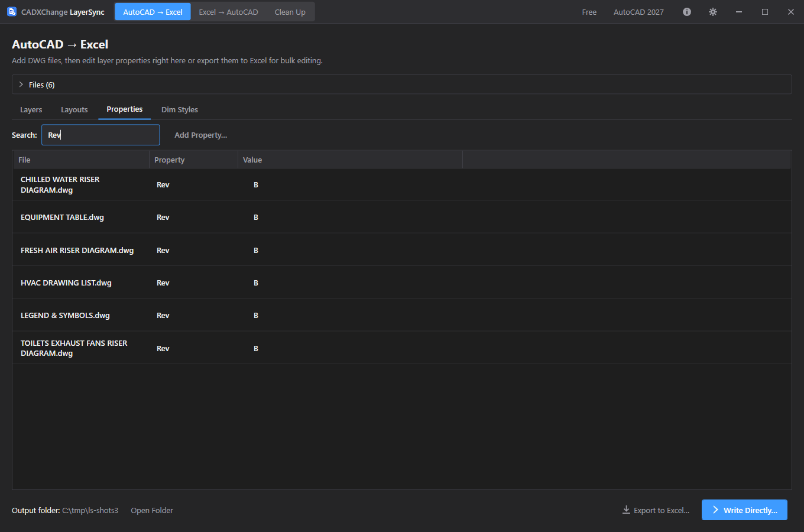
Task: Open the Layouts tab
Action: pos(74,110)
